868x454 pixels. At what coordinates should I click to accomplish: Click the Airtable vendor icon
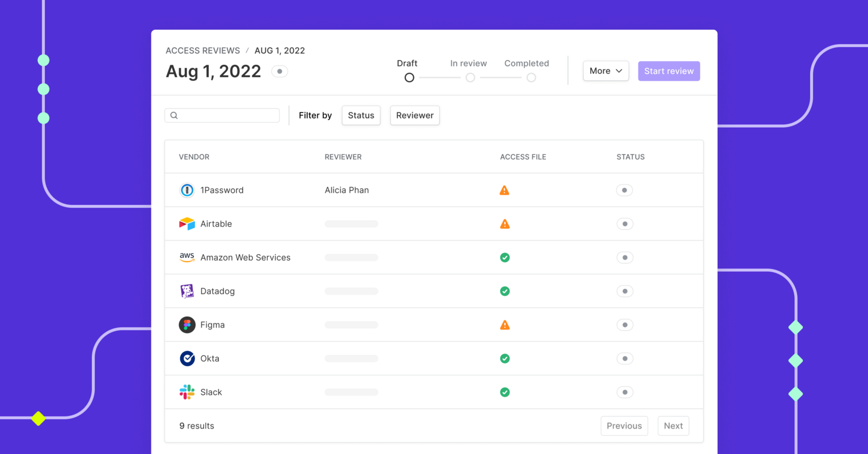[x=187, y=224]
